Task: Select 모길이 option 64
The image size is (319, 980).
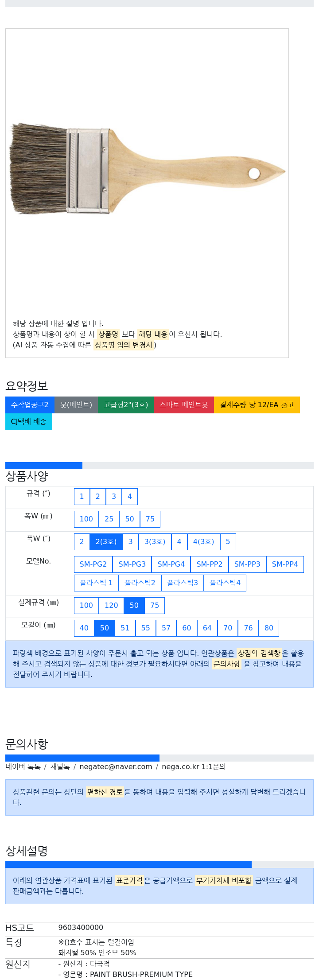Action: 207,628
